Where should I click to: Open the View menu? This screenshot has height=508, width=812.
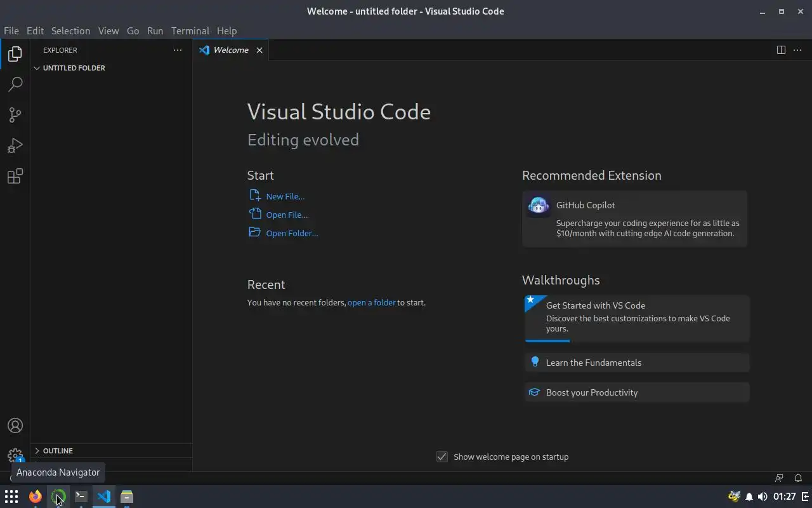tap(108, 30)
